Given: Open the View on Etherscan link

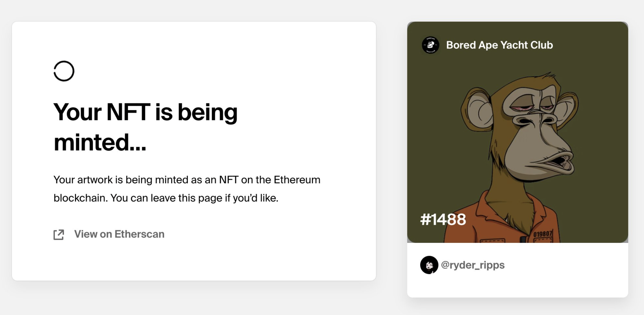Looking at the screenshot, I should point(119,234).
